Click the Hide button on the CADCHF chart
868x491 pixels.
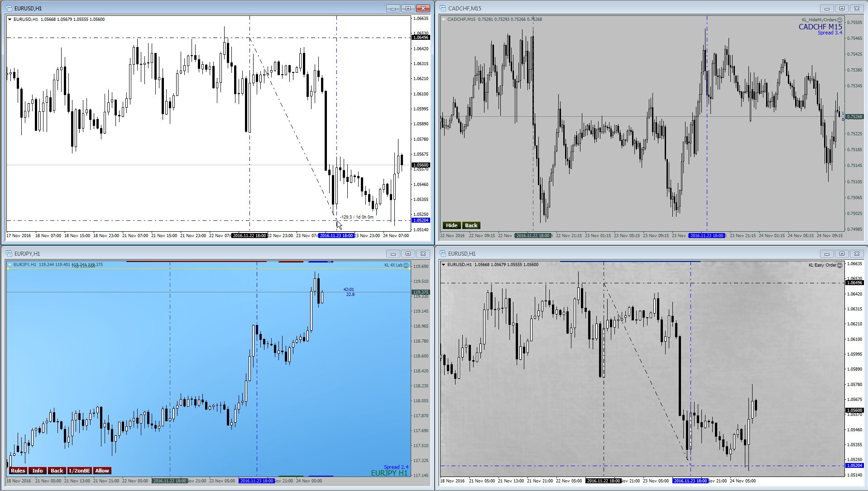(451, 225)
